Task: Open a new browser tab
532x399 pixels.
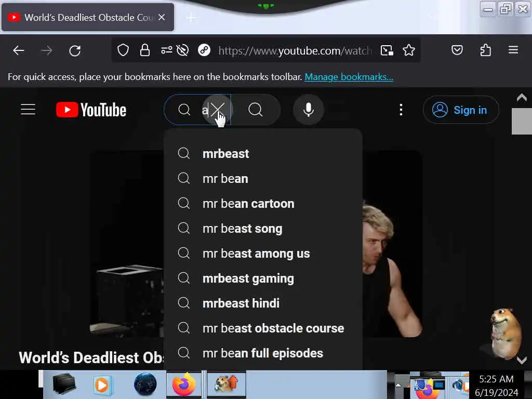Action: click(191, 17)
